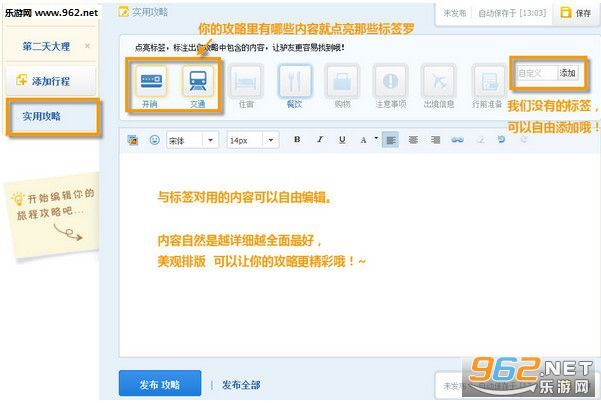This screenshot has height=403, width=601.
Task: Expand the font color dropdown arrow
Action: point(376,140)
